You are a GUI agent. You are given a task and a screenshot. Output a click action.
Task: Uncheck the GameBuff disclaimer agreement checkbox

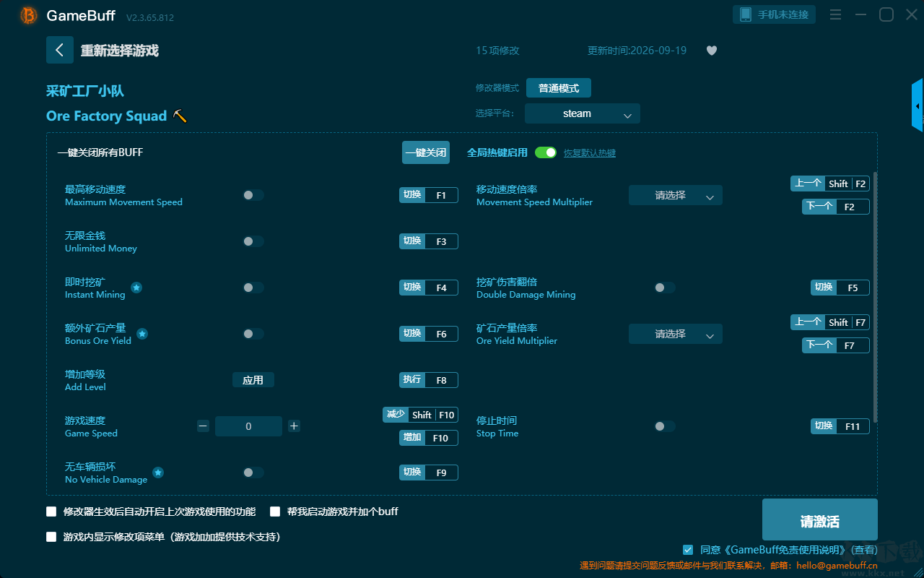688,550
